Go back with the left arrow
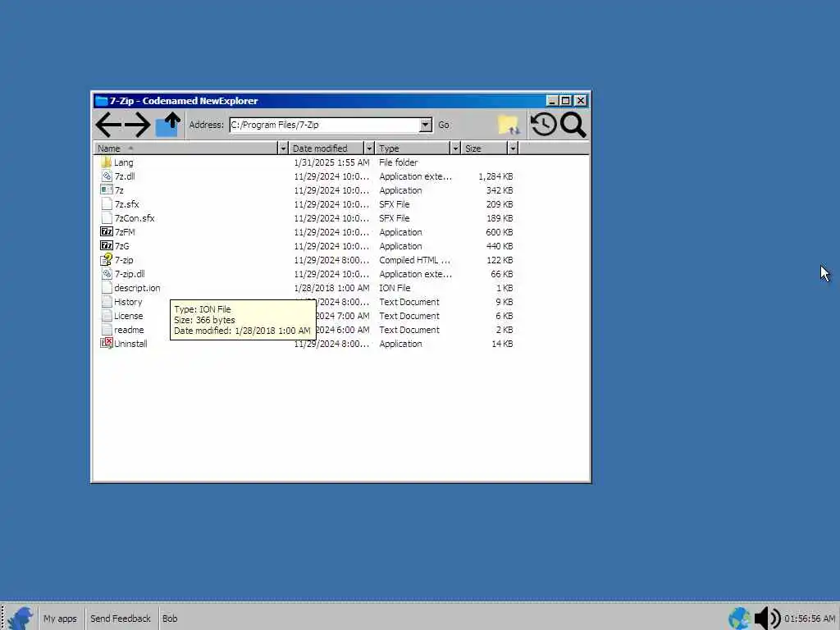The image size is (840, 630). click(x=108, y=125)
